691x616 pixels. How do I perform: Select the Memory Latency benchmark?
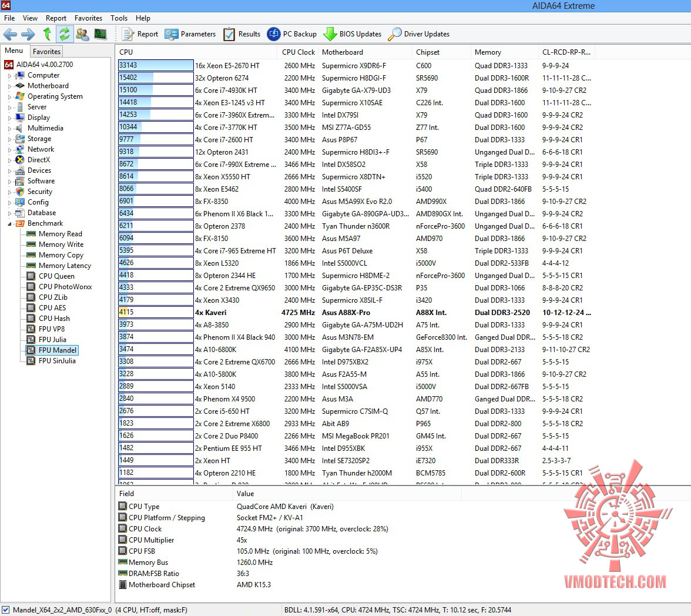[65, 266]
